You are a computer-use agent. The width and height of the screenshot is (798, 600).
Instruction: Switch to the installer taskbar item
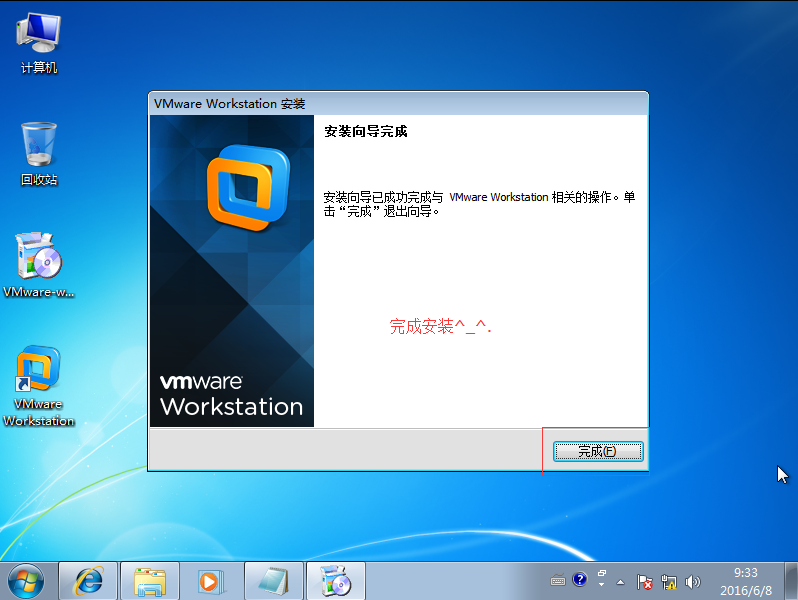[x=334, y=580]
